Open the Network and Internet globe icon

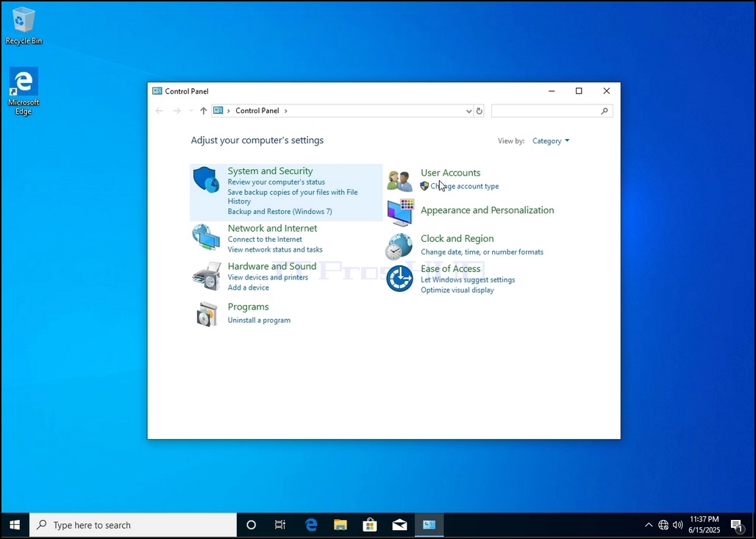(x=206, y=238)
